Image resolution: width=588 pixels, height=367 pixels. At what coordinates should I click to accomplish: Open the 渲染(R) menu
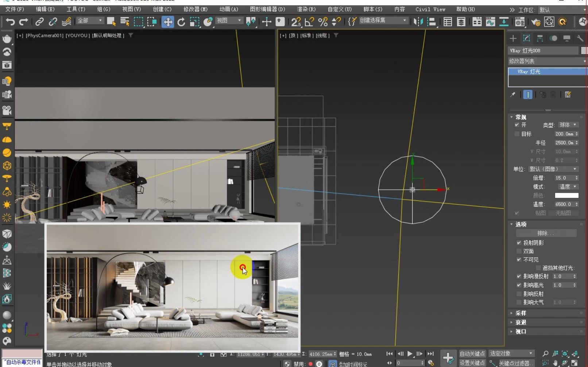tap(306, 9)
